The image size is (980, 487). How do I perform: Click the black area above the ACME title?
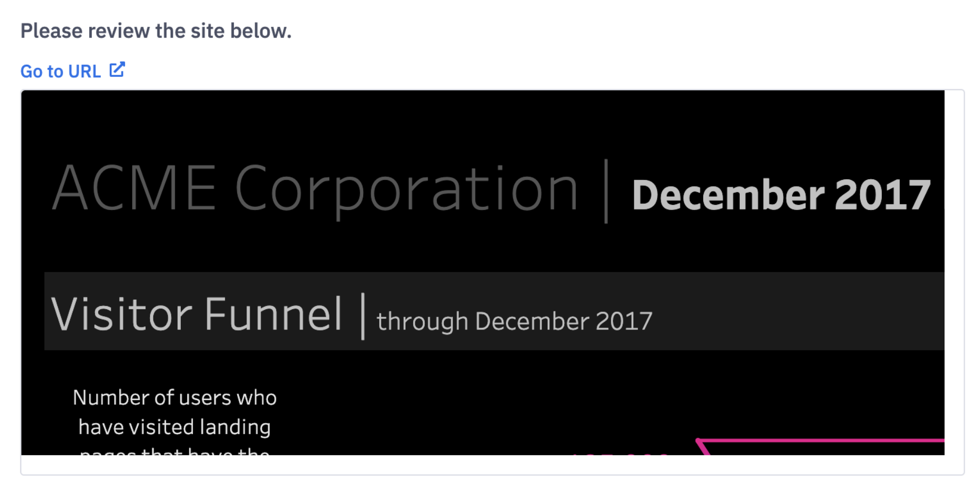pos(477,122)
